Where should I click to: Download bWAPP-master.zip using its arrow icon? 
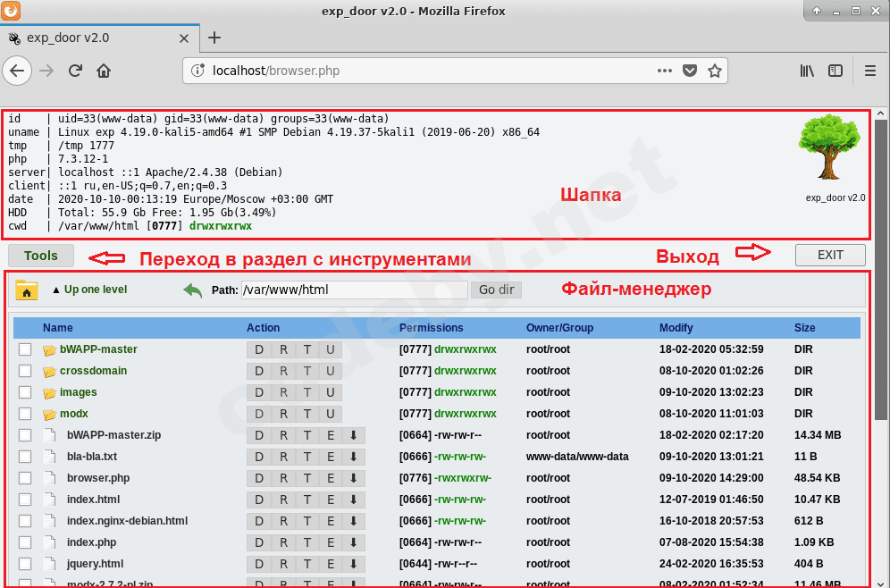pyautogui.click(x=353, y=435)
